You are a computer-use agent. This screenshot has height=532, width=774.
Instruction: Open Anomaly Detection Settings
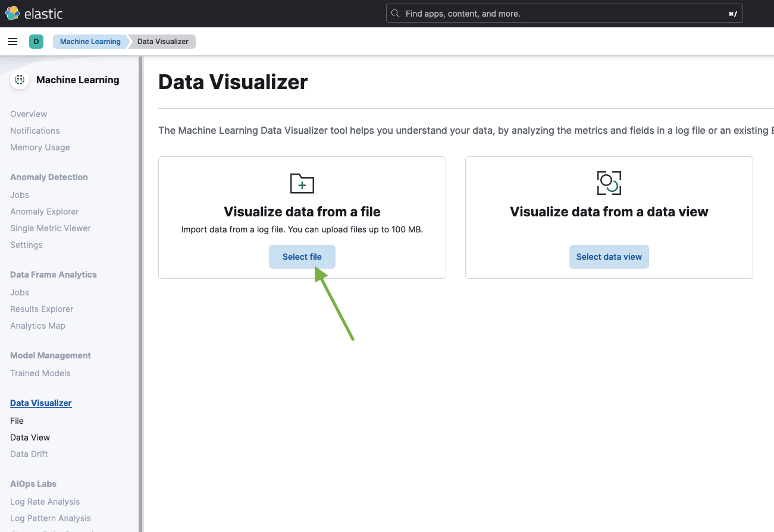(26, 245)
